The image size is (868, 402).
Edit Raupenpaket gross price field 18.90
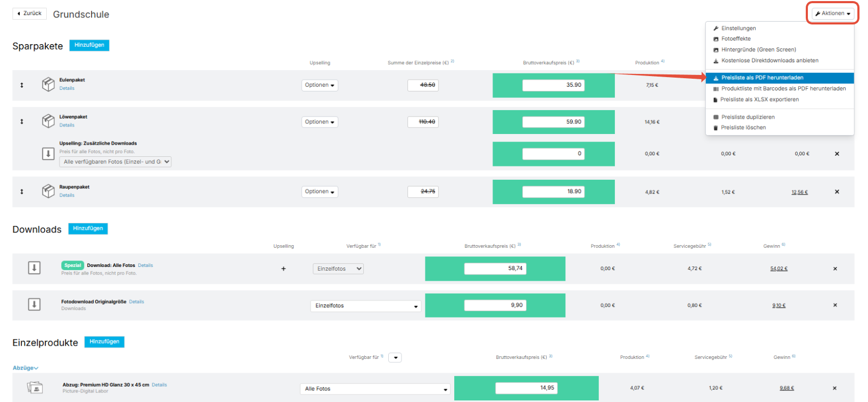click(553, 191)
